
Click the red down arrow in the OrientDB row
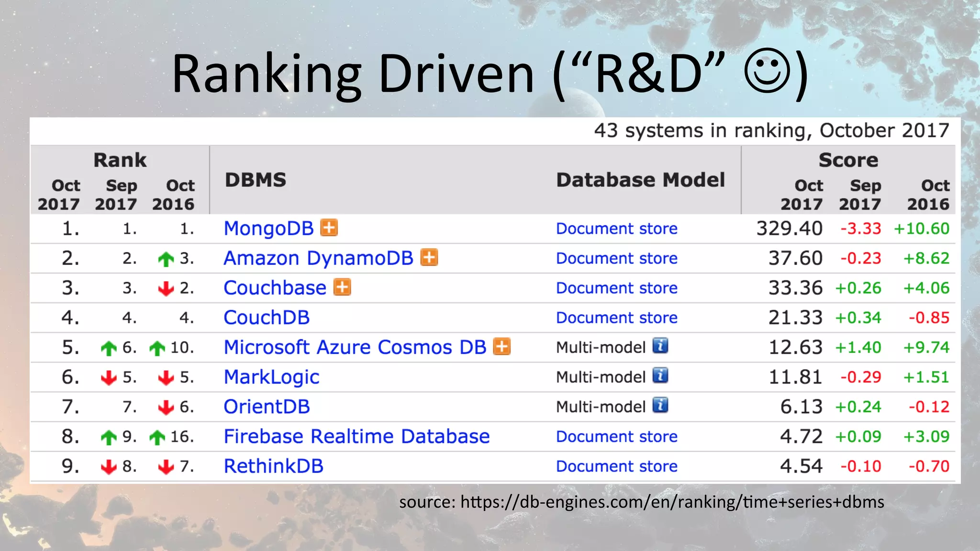coord(166,408)
